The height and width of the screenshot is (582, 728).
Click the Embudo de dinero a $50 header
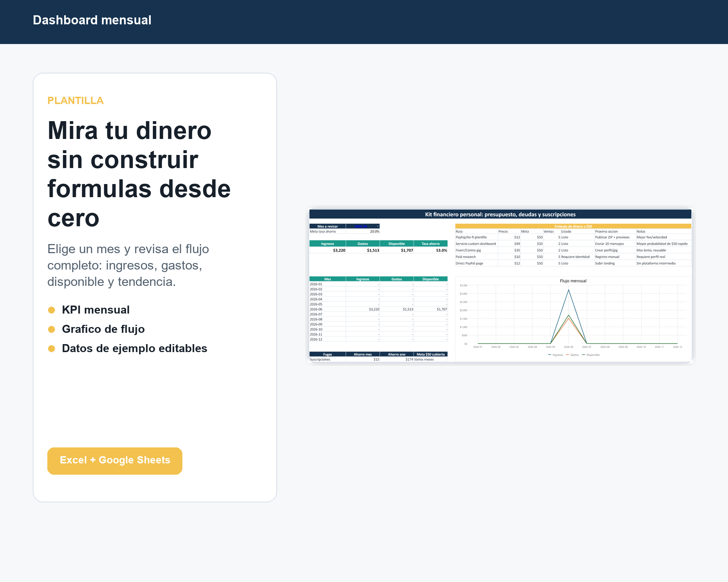[573, 226]
